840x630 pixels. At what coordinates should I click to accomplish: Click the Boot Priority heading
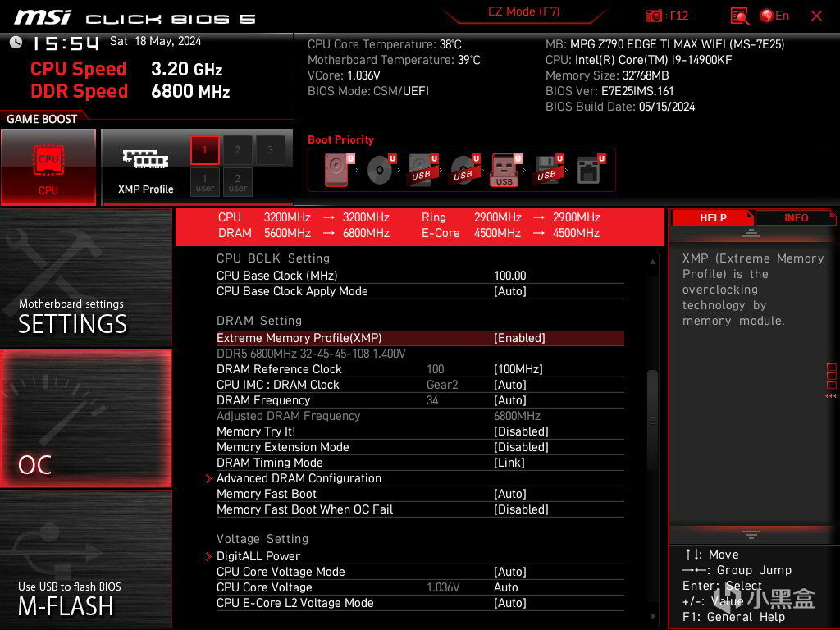pyautogui.click(x=340, y=139)
